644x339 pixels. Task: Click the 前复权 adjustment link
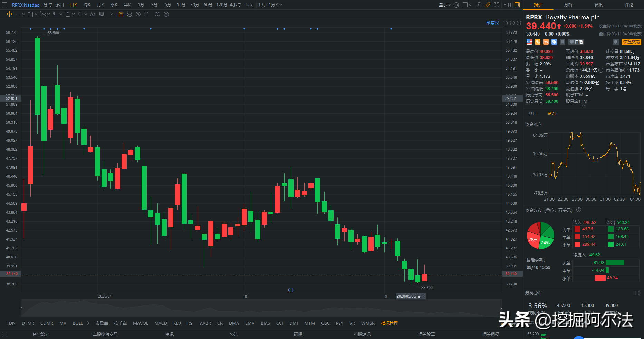coord(493,23)
